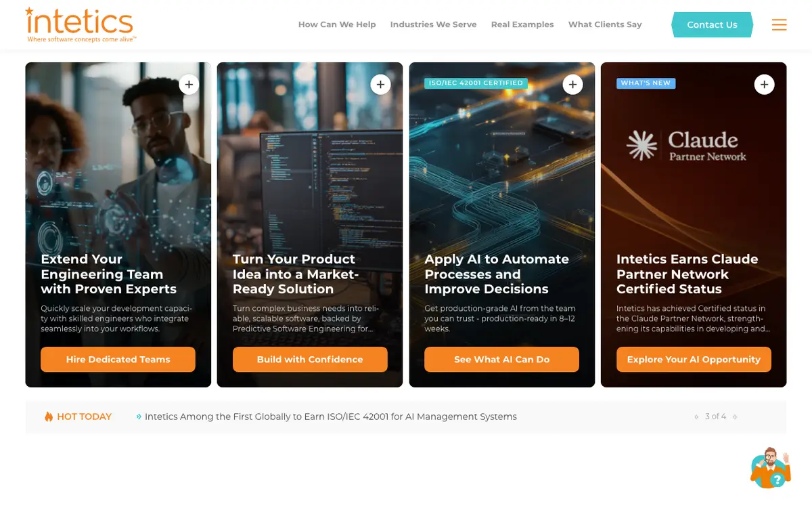This screenshot has width=812, height=508.
Task: Open the help chat mascot icon
Action: point(771,467)
